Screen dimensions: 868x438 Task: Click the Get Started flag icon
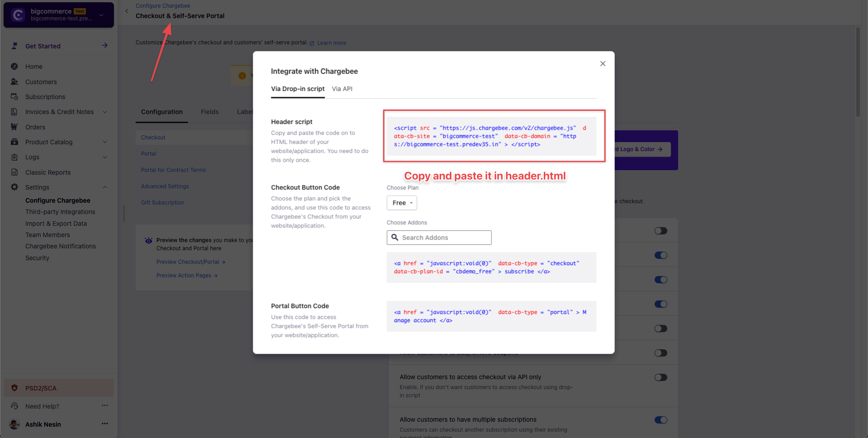[14, 46]
